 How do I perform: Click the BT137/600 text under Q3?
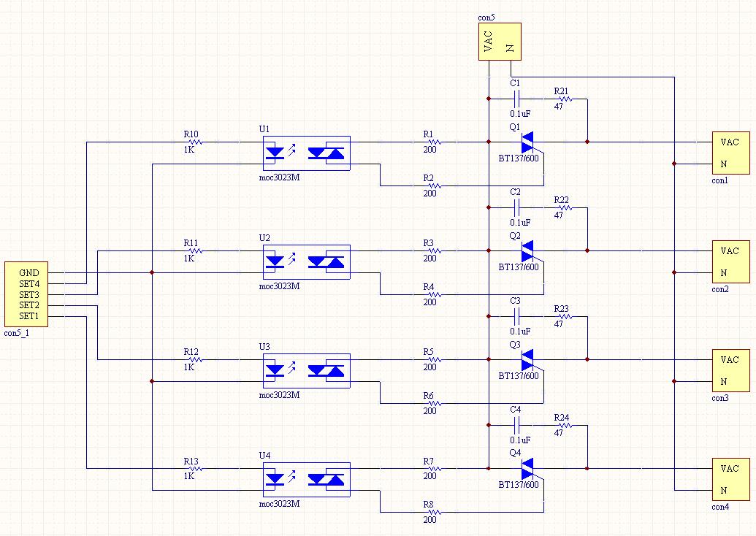tap(519, 375)
